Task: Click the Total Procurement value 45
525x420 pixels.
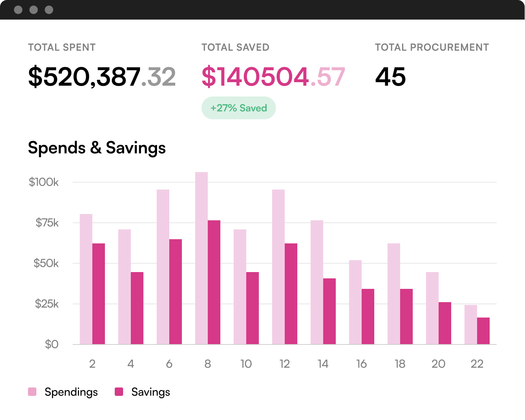Action: [x=390, y=77]
